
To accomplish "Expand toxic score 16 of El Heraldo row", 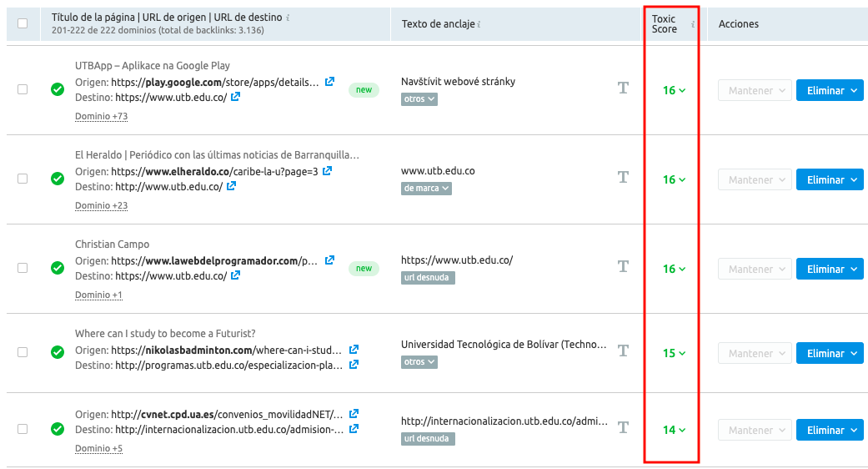I will [675, 179].
